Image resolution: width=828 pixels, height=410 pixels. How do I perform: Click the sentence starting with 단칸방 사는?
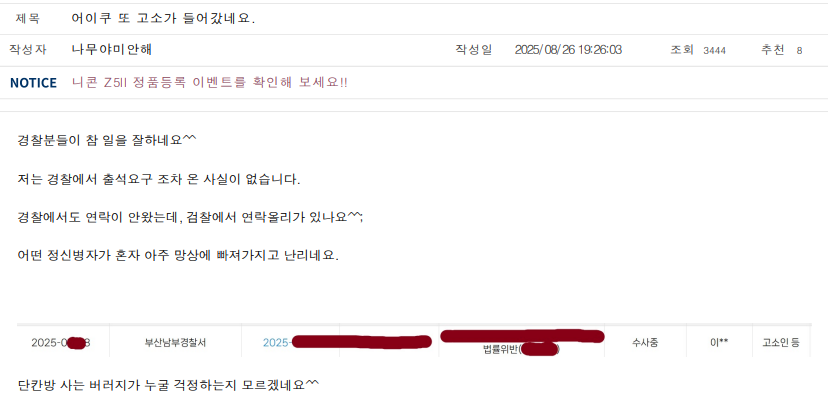tap(168, 385)
